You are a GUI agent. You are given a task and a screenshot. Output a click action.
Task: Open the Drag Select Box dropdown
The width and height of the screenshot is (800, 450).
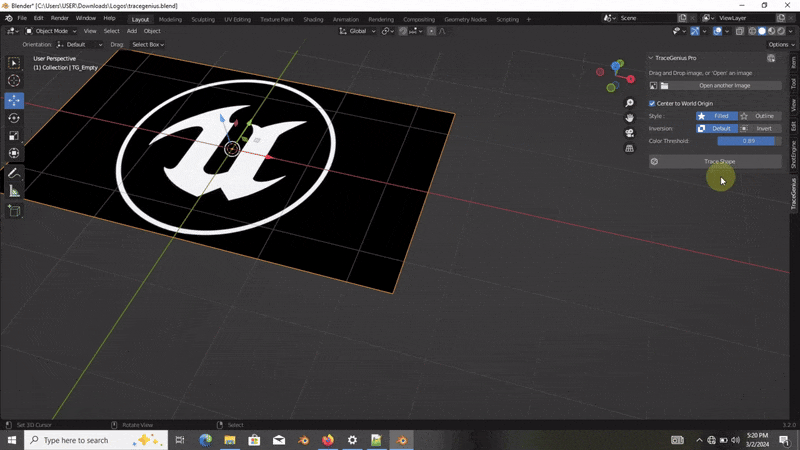coord(147,45)
